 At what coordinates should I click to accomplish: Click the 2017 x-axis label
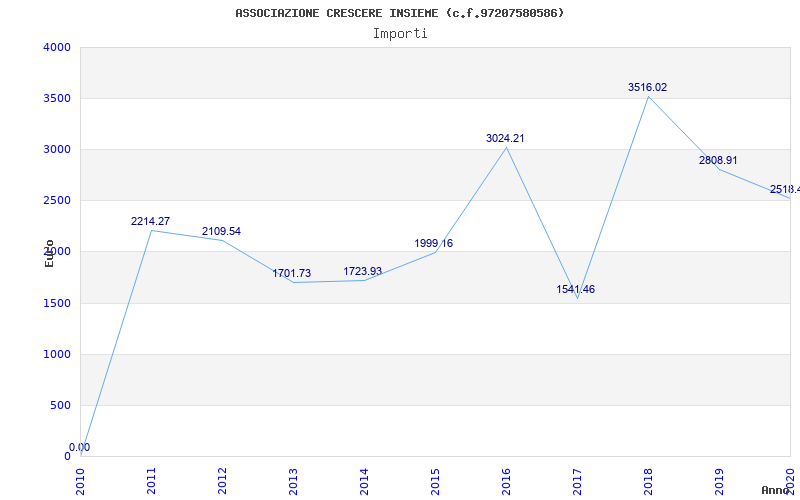coord(577,482)
